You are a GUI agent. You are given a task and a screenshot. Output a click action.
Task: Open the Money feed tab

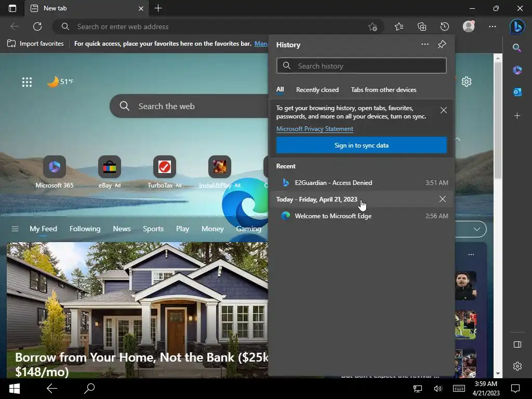coord(212,229)
